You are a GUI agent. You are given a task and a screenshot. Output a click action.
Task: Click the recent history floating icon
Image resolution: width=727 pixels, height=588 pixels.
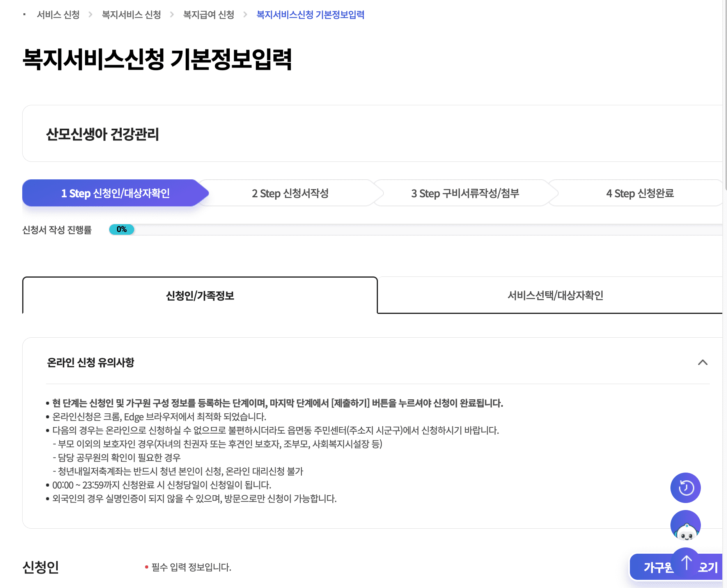(685, 488)
